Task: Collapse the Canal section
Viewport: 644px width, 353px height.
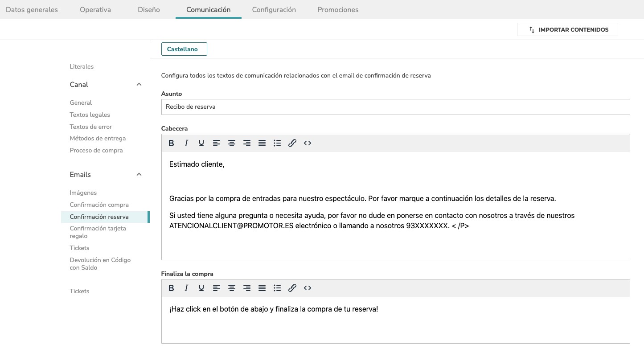Action: point(139,84)
